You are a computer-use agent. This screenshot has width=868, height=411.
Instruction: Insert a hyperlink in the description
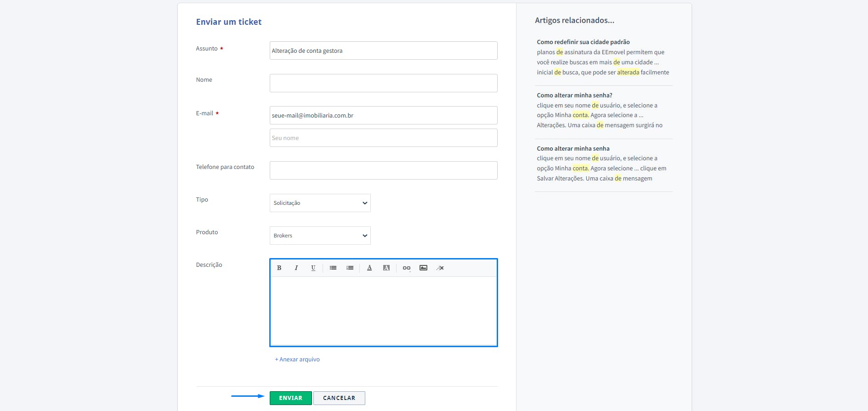tap(407, 268)
